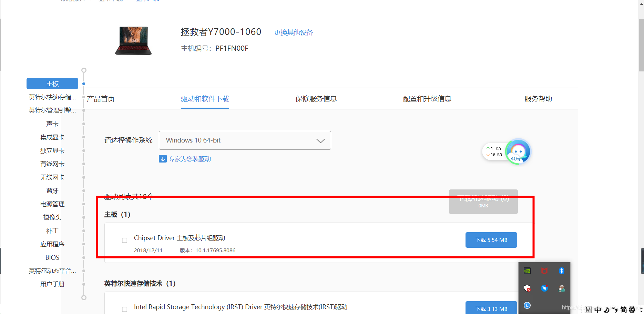
Task: Toggle IME punctuation icon
Action: [615, 310]
